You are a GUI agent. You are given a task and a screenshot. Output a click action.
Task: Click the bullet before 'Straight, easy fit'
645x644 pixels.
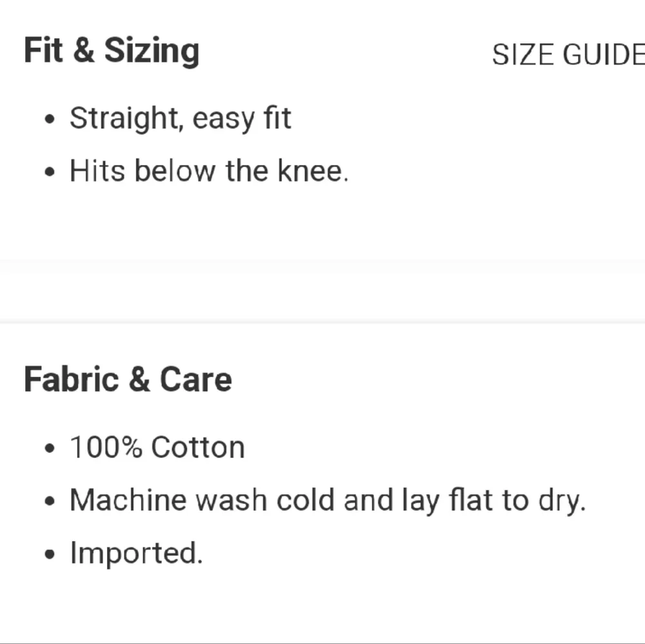(x=51, y=121)
